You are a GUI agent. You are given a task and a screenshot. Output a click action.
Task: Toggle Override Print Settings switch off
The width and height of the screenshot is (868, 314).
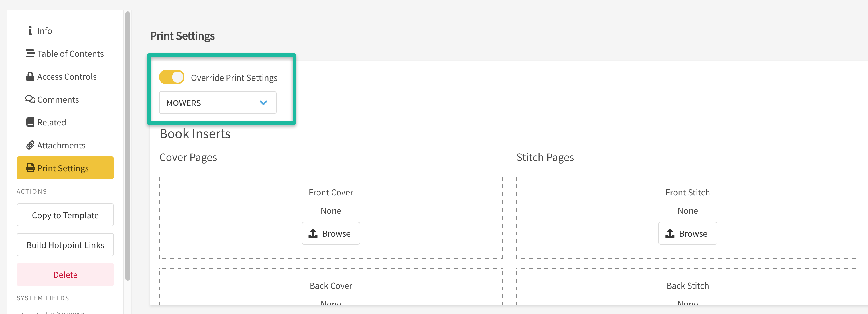[x=172, y=77]
